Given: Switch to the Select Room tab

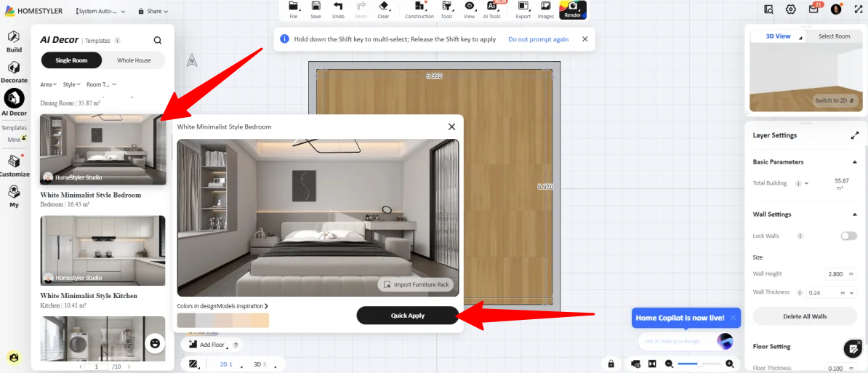Looking at the screenshot, I should coord(835,36).
